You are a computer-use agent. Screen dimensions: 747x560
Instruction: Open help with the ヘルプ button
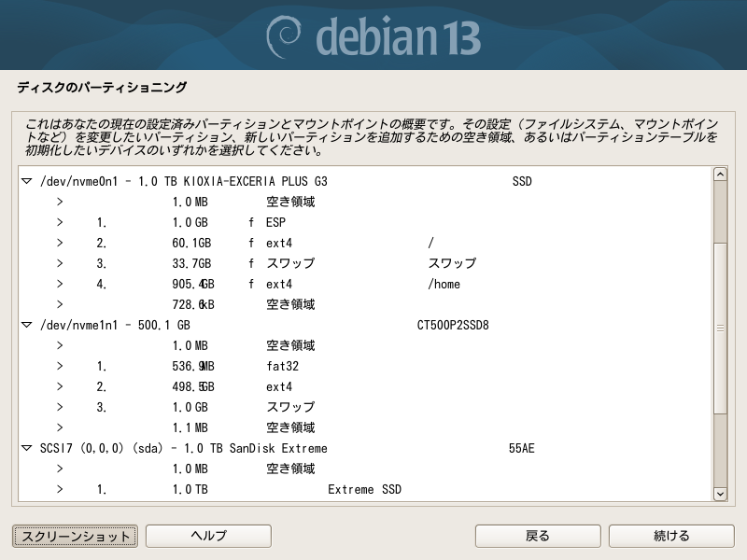point(208,536)
